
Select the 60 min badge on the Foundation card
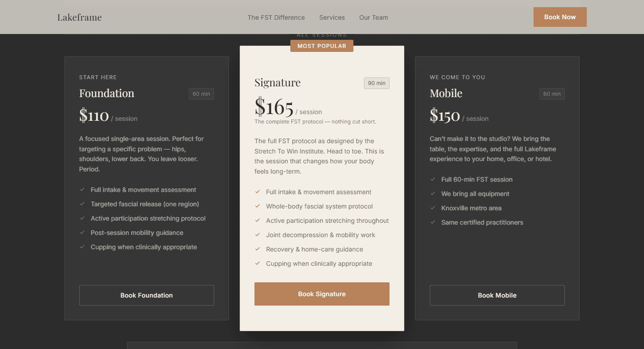point(201,94)
